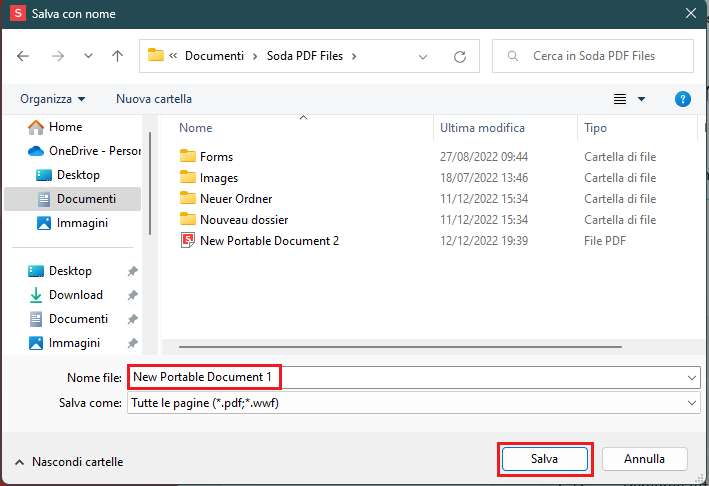Create a Nuova cartella
Viewport: 709px width, 486px height.
[x=154, y=99]
